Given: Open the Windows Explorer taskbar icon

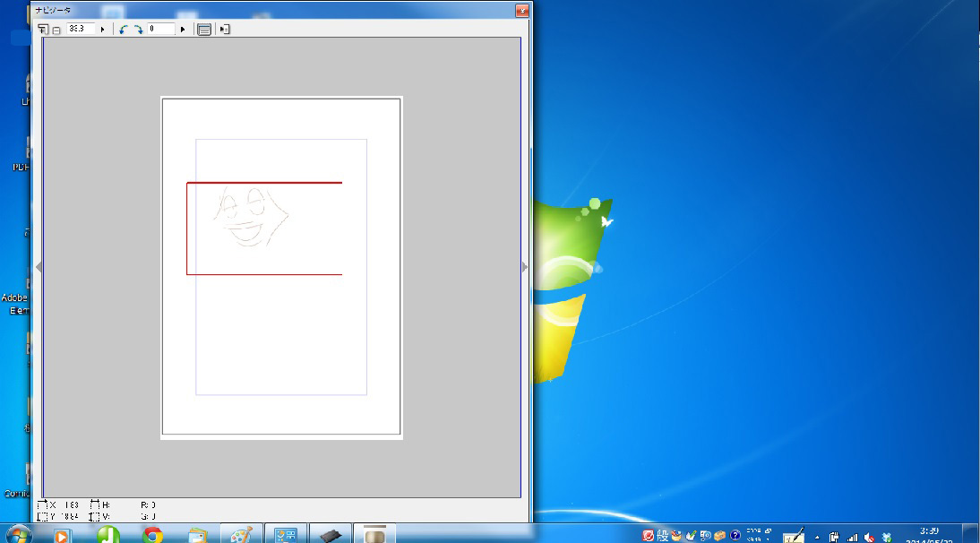Looking at the screenshot, I should 197,536.
